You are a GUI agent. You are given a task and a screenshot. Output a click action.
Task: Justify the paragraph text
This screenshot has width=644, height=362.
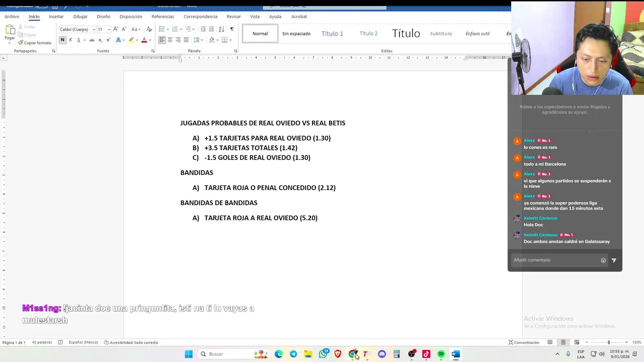coord(186,40)
